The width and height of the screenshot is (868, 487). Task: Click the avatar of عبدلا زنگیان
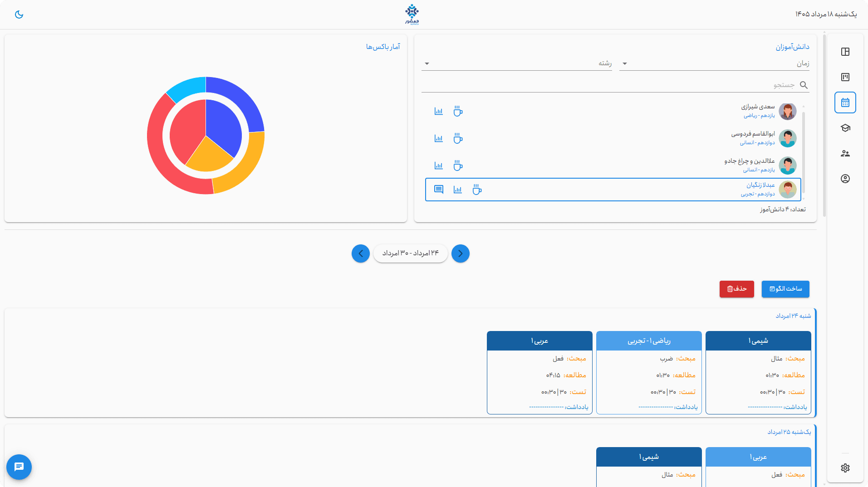[x=788, y=190]
